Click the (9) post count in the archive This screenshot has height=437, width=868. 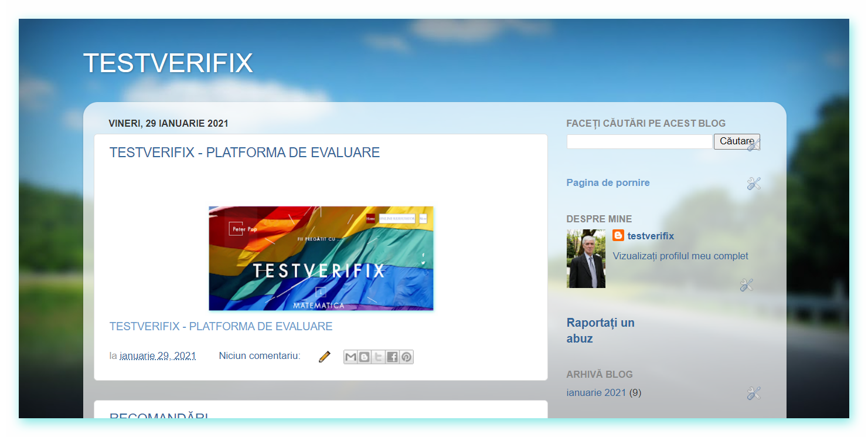pos(635,392)
